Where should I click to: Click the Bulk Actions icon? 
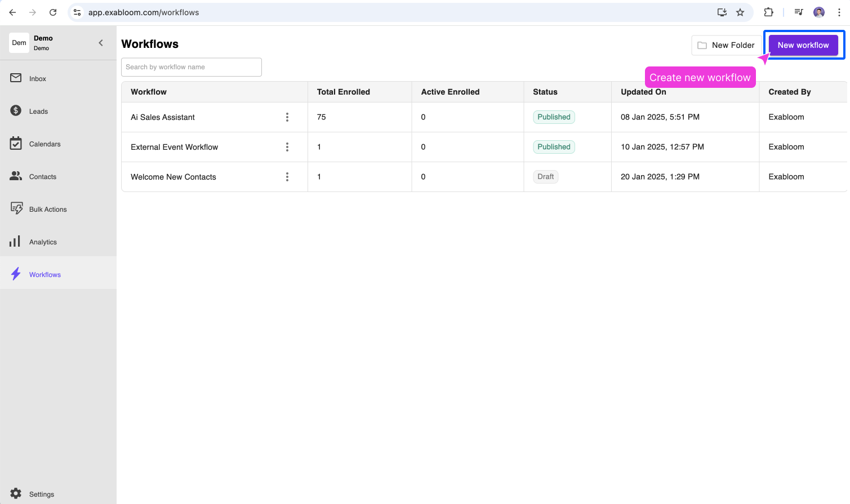[x=16, y=208]
